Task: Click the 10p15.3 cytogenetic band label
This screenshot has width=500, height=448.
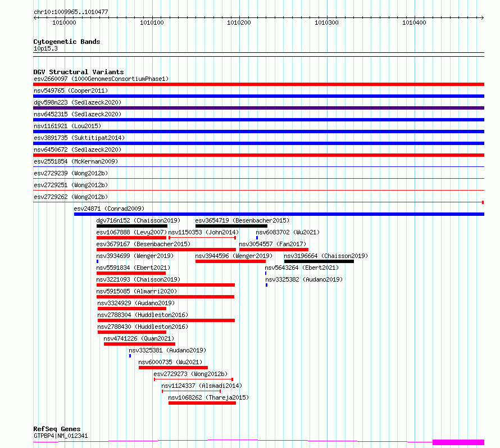Action: coord(46,48)
